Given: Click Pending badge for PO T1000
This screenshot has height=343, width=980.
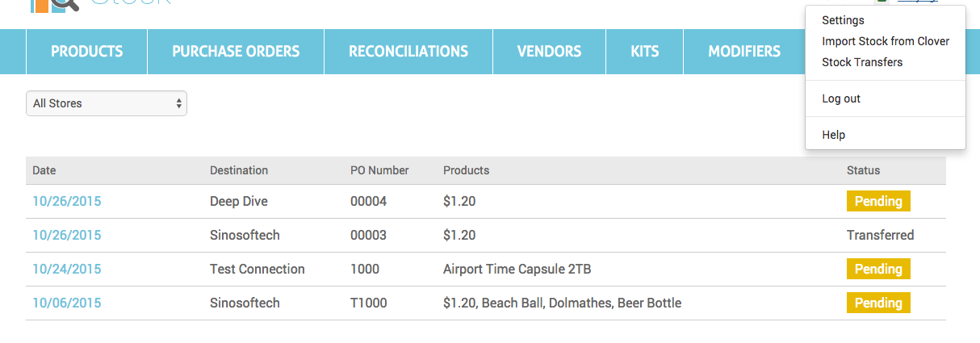Looking at the screenshot, I should coord(878,303).
